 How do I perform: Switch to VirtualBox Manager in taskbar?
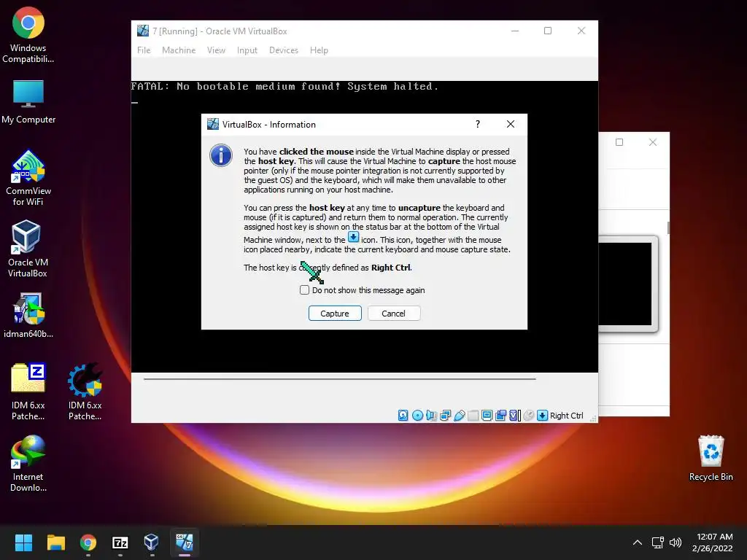152,542
